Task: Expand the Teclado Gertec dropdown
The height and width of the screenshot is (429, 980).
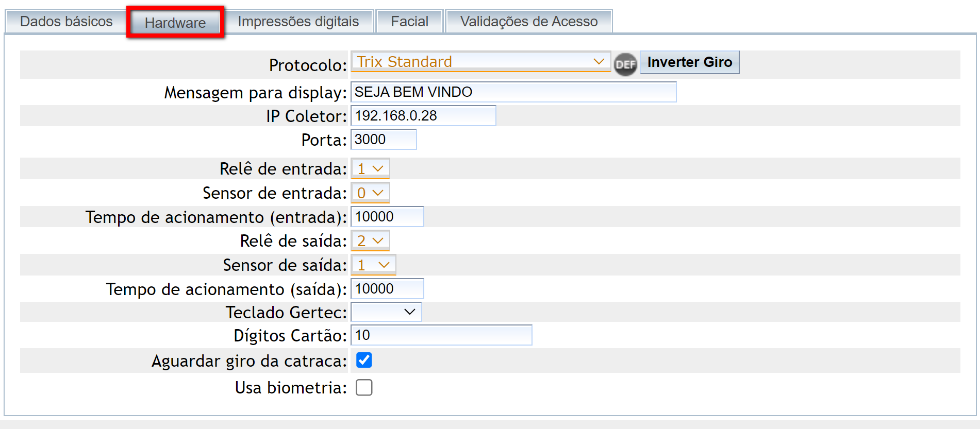Action: [x=386, y=312]
